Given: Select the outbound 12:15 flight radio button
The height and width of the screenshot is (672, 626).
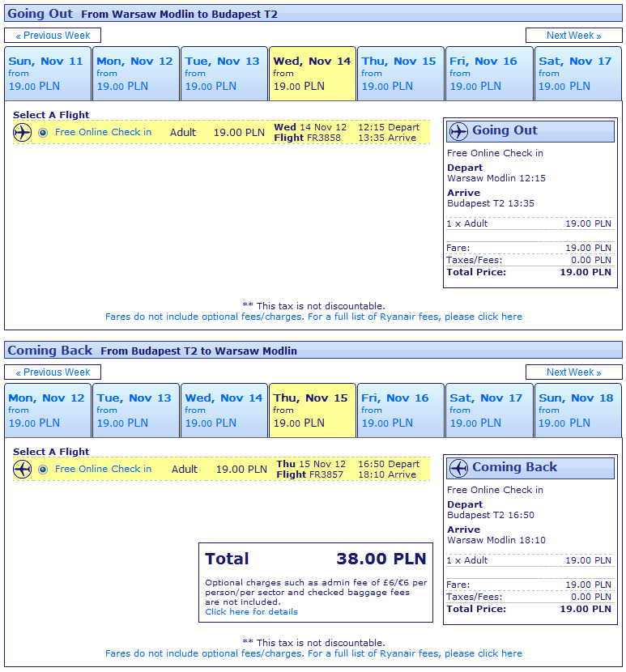Looking at the screenshot, I should click(x=43, y=133).
